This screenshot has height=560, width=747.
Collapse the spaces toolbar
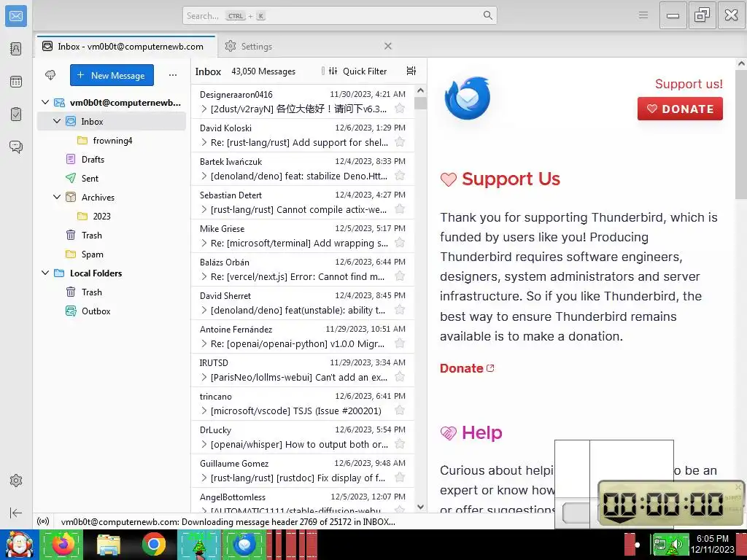[x=16, y=513]
